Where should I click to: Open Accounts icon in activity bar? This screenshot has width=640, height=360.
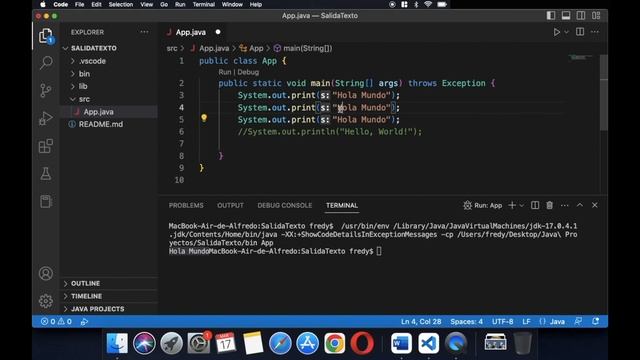[x=46, y=273]
